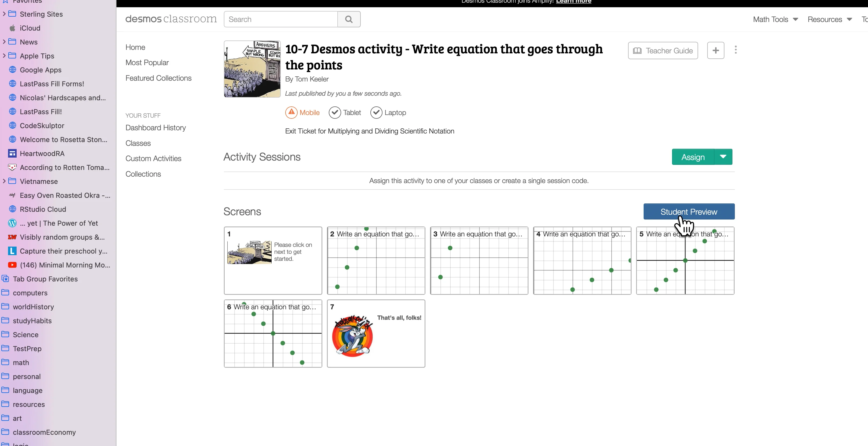Viewport: 868px width, 446px height.
Task: Toggle Tablet compatibility checkmark
Action: pyautogui.click(x=335, y=112)
